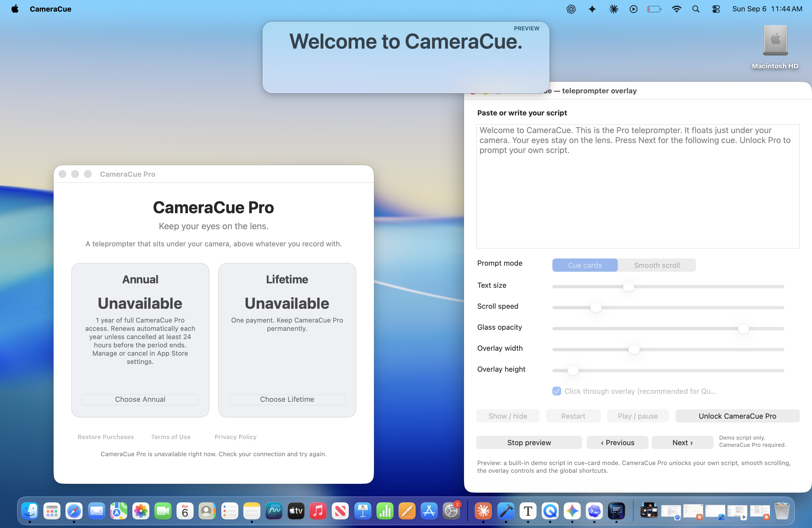Click the Welcome to CameraCue overlay preview

pos(406,57)
